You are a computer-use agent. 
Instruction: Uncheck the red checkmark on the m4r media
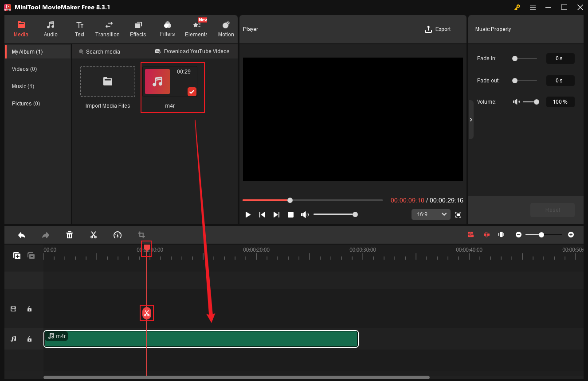pos(192,92)
